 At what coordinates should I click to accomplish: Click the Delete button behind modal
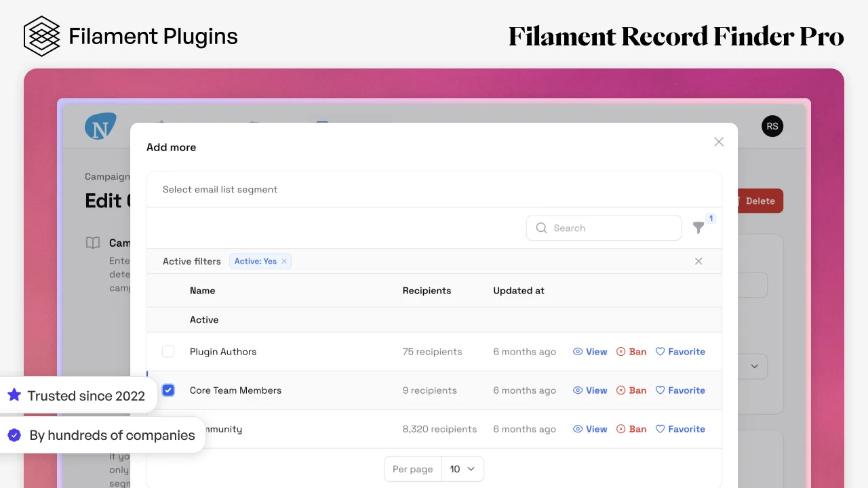click(759, 201)
